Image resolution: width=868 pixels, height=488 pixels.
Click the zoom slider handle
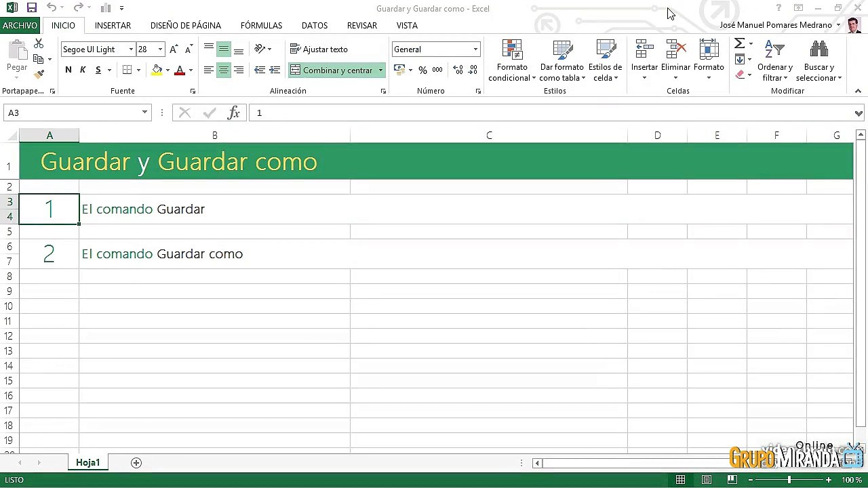coord(789,480)
